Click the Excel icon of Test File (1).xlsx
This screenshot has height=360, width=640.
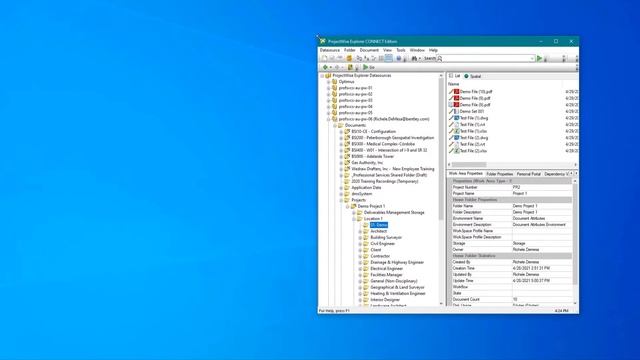pyautogui.click(x=456, y=131)
